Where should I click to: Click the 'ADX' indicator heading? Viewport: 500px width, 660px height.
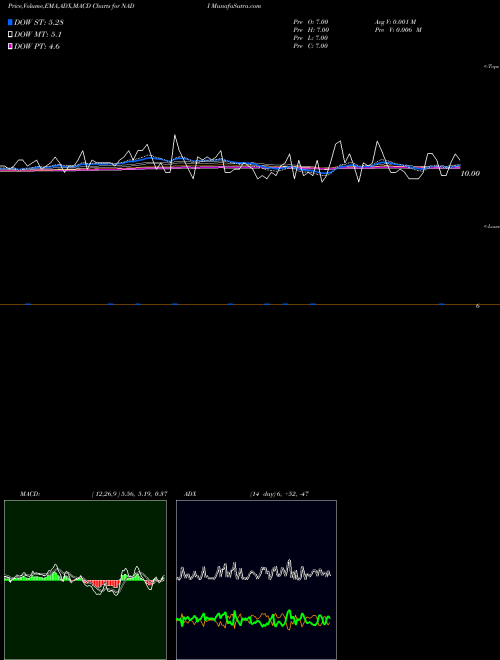tap(190, 494)
